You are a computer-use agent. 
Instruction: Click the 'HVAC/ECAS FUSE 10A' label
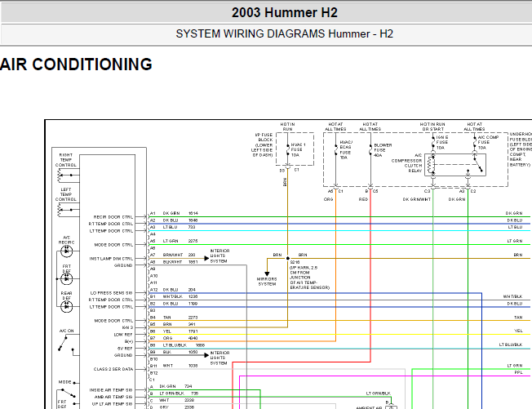[346, 150]
